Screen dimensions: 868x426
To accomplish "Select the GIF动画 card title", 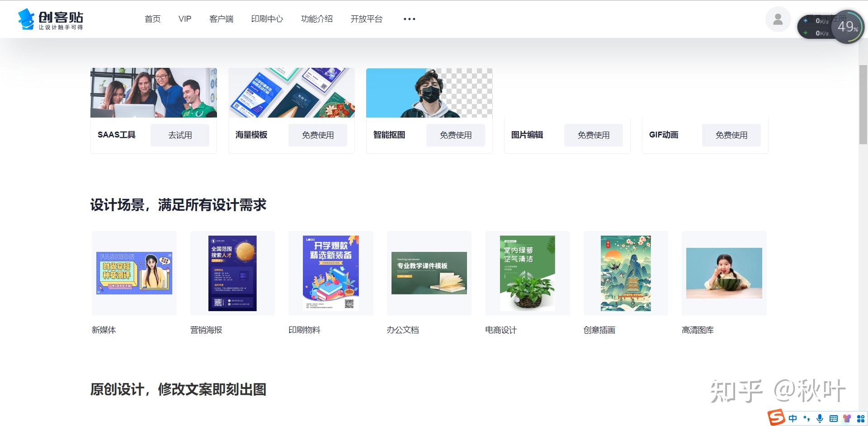I will click(664, 135).
